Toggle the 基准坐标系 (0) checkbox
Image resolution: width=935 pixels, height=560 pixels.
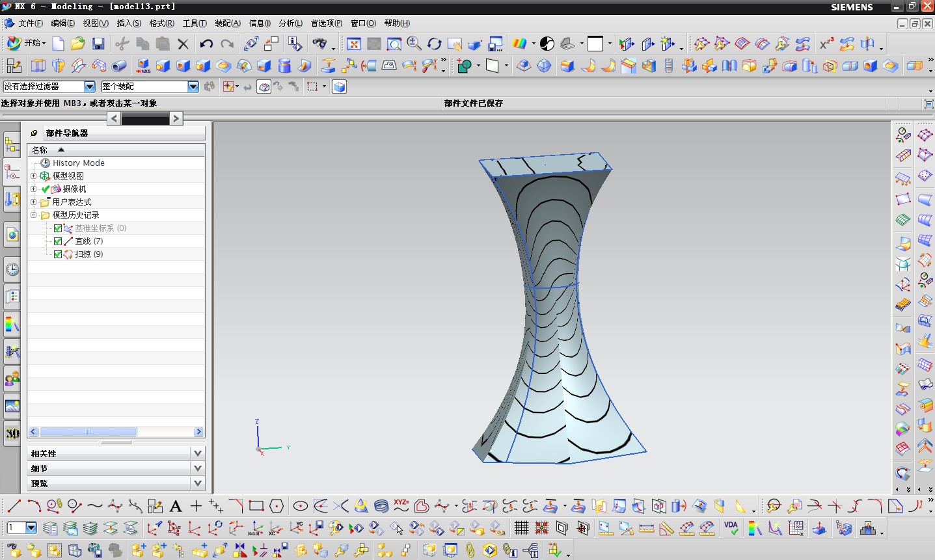point(58,228)
